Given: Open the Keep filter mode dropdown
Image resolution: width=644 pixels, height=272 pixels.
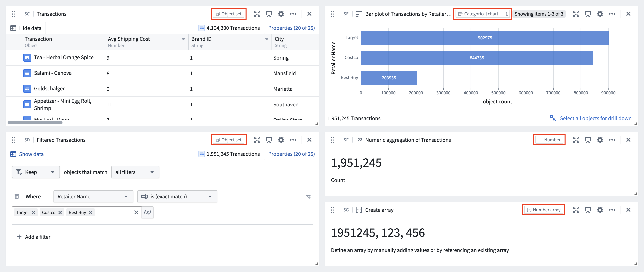Looking at the screenshot, I should [x=36, y=172].
